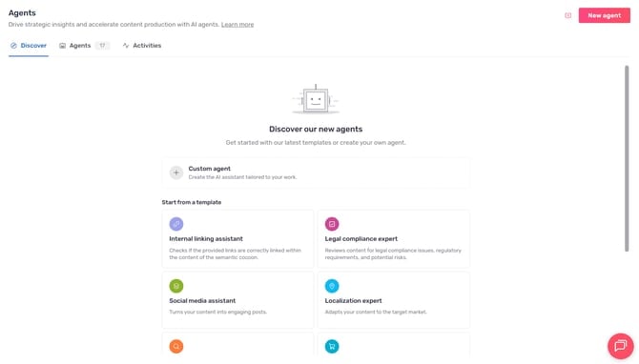The image size is (639, 364).
Task: Follow the Learn more link
Action: click(x=237, y=25)
